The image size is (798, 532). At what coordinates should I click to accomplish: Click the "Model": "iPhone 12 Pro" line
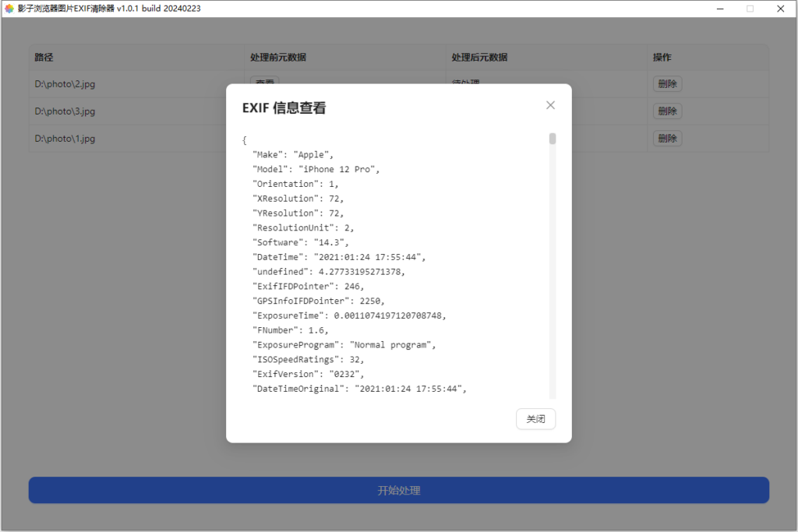(316, 169)
